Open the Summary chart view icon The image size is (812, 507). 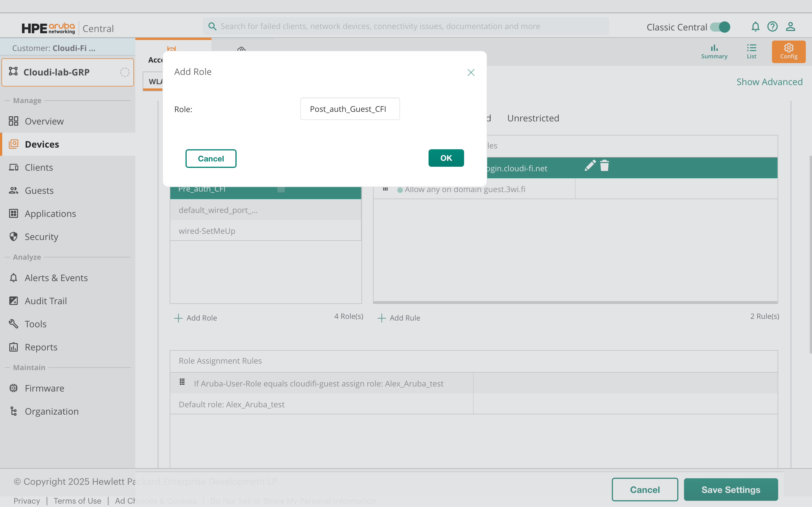[714, 51]
